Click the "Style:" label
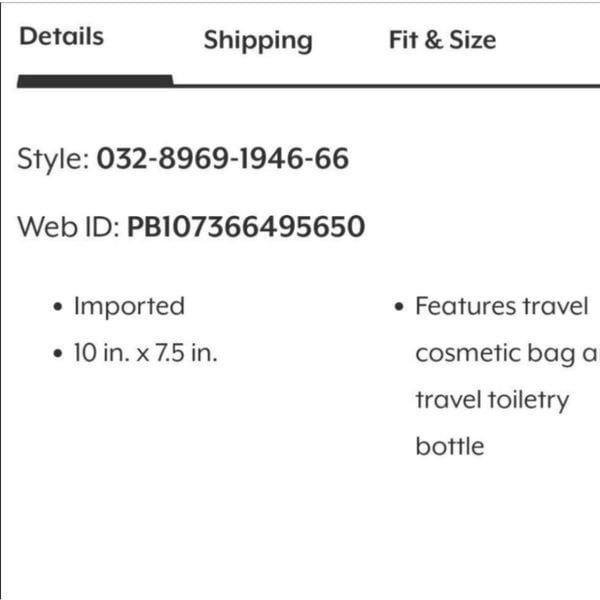Viewport: 600px width, 600px height. coord(54,159)
